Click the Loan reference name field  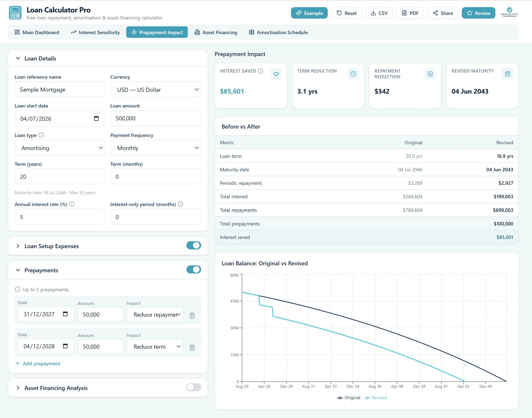(x=60, y=90)
